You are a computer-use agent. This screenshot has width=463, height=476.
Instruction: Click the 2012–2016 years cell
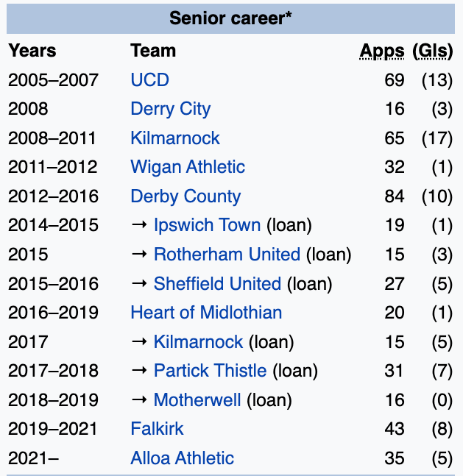click(53, 196)
